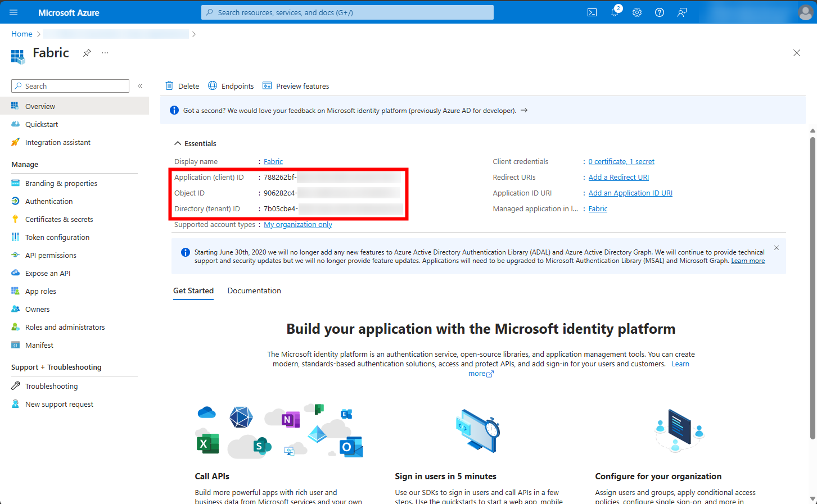Open the '0 certificate, 1 secret' link
This screenshot has width=817, height=504.
click(x=621, y=161)
